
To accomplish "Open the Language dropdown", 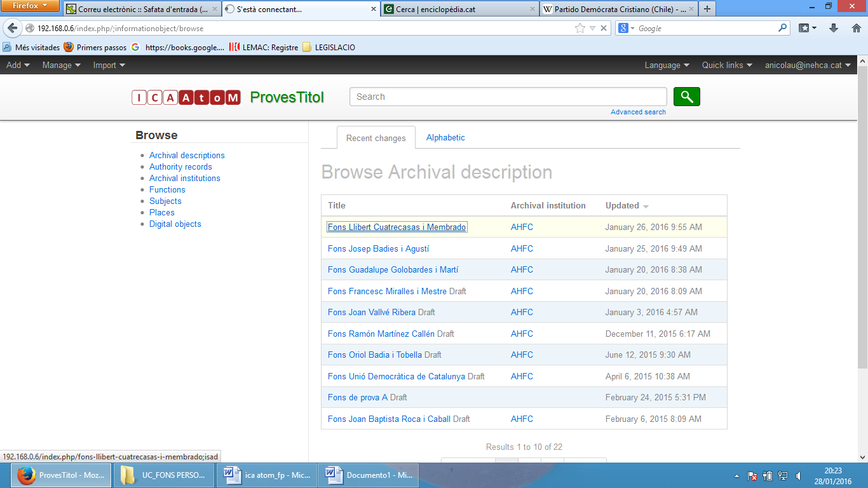I will pos(667,65).
